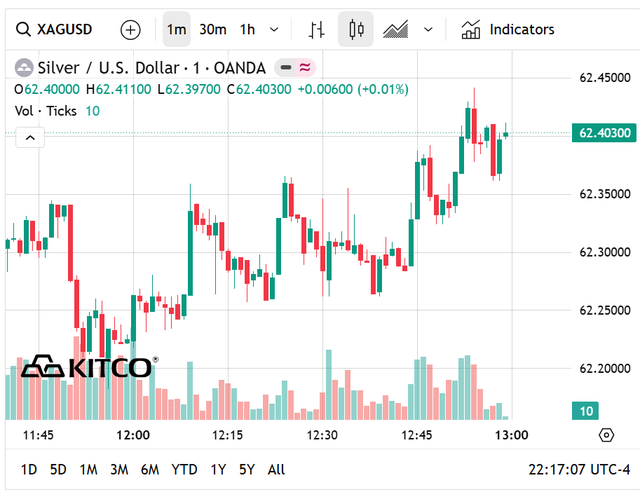Image resolution: width=640 pixels, height=492 pixels.
Task: Click the silver symbol logo icon
Action: coord(24,68)
